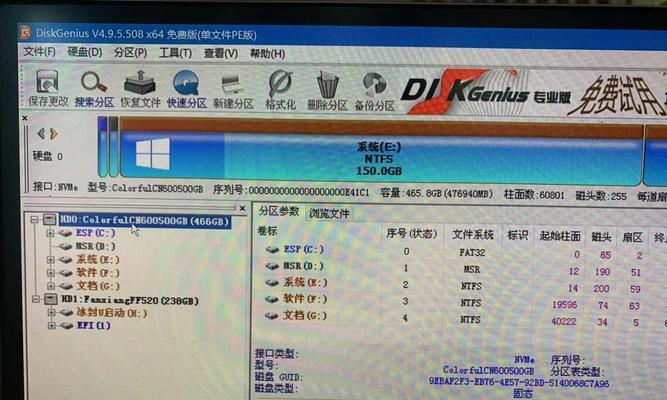Image resolution: width=667 pixels, height=400 pixels.
Task: Click the MSR (D:) drive icon in table
Action: (x=272, y=266)
